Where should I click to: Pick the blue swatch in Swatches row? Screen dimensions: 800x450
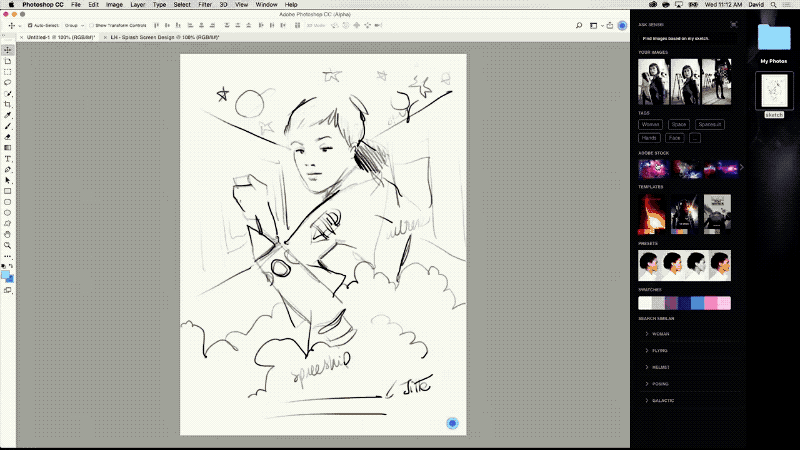[x=697, y=303]
